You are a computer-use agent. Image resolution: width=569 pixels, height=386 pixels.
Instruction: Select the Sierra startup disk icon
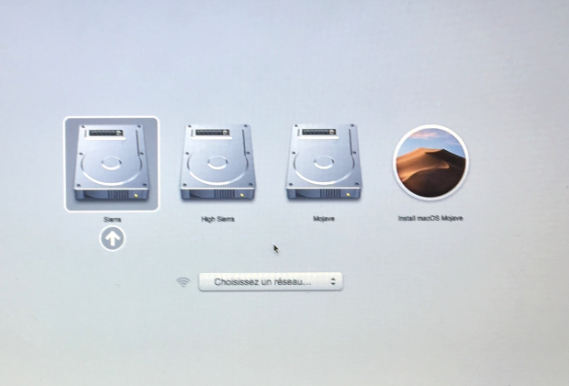(111, 163)
